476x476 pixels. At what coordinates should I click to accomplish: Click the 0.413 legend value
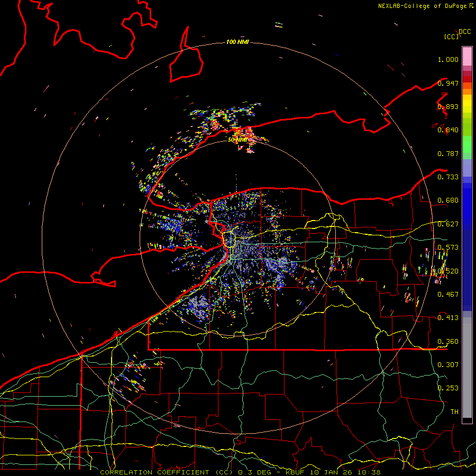(x=448, y=317)
